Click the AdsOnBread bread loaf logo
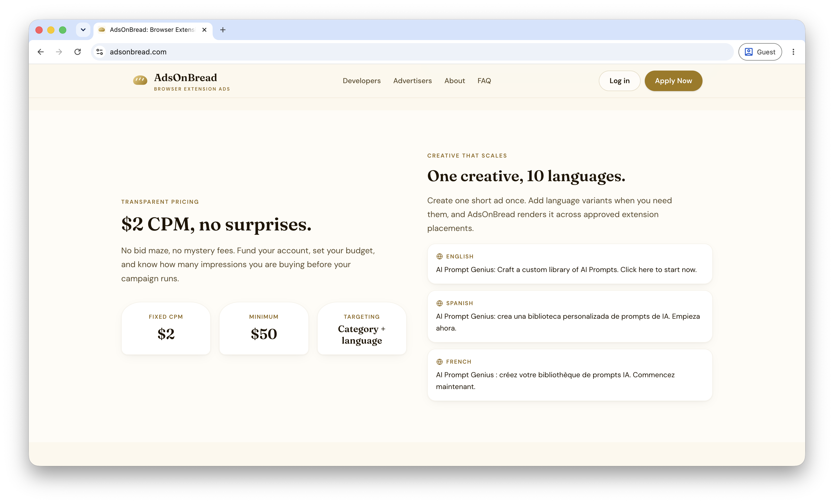Viewport: 834px width, 504px height. [x=140, y=80]
